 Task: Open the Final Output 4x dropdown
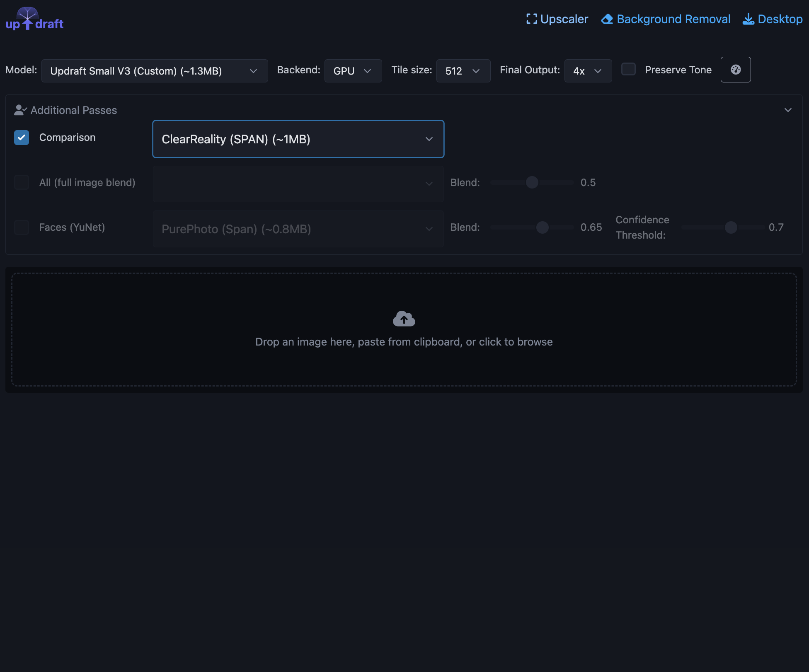[x=588, y=71]
